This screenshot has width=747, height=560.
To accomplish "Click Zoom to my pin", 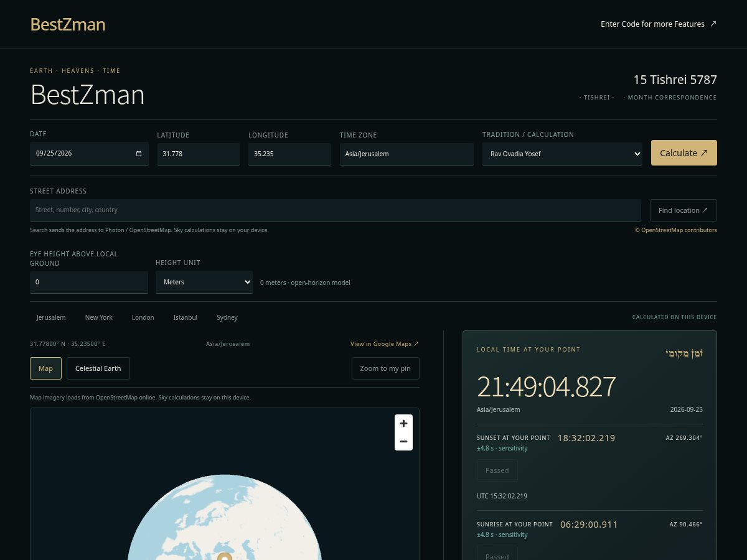I will (385, 368).
